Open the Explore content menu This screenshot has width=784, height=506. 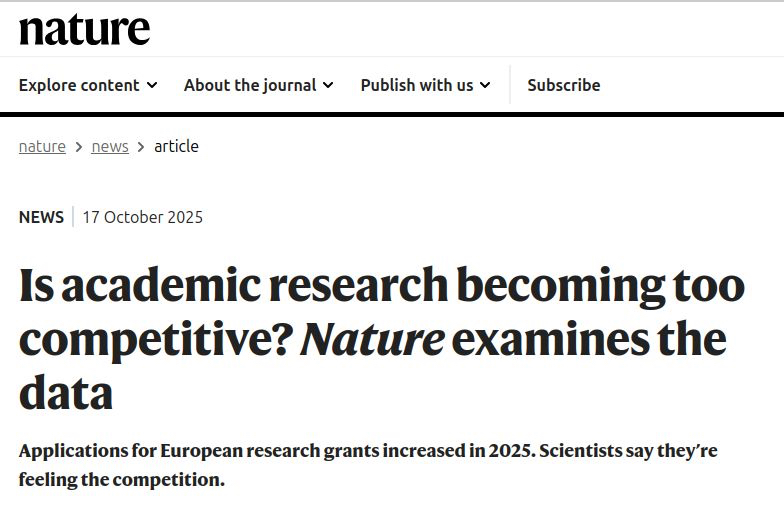pyautogui.click(x=79, y=85)
